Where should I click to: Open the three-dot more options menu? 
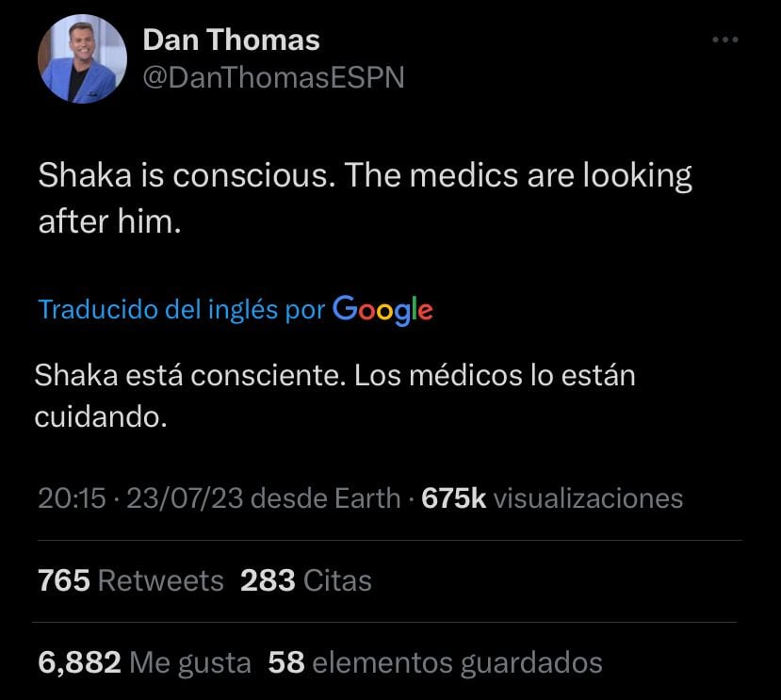point(725,41)
